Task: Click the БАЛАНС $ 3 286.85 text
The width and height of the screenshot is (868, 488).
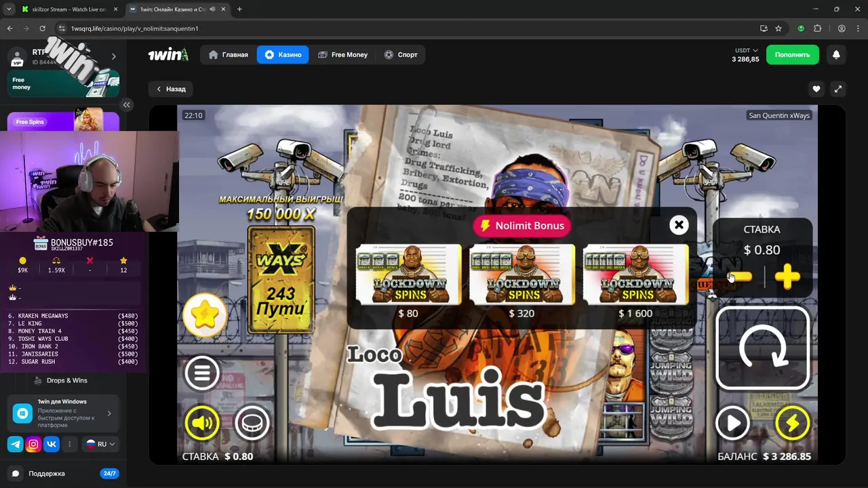Action: (764, 456)
